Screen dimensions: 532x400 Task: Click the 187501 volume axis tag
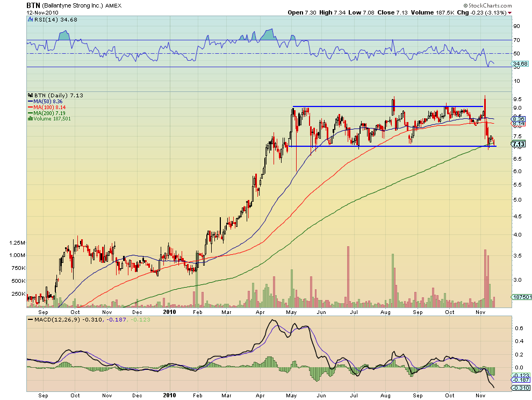point(522,297)
